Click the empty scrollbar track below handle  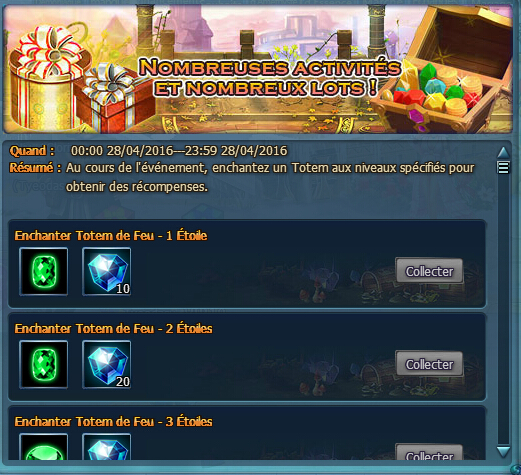[x=503, y=309]
